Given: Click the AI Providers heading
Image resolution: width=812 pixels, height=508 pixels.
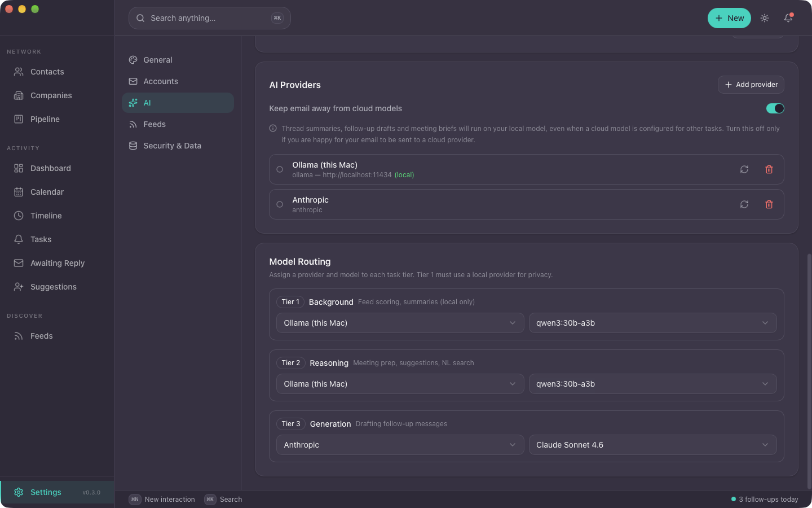Looking at the screenshot, I should [295, 85].
